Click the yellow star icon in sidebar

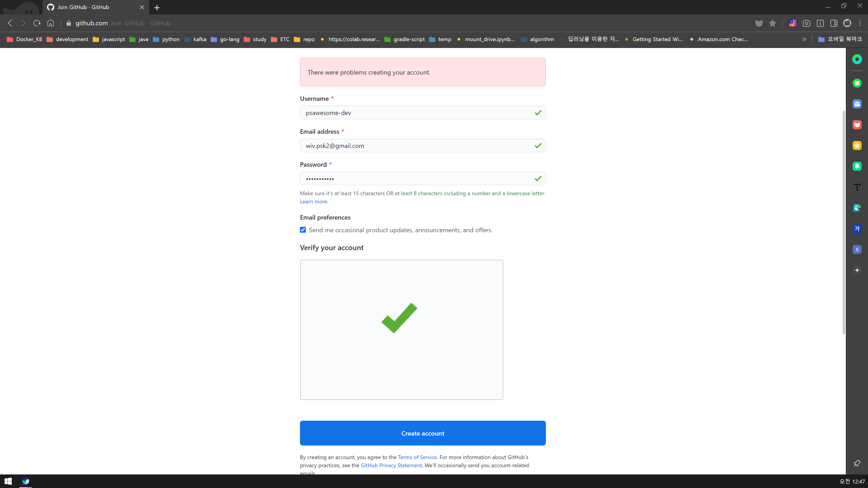857,145
